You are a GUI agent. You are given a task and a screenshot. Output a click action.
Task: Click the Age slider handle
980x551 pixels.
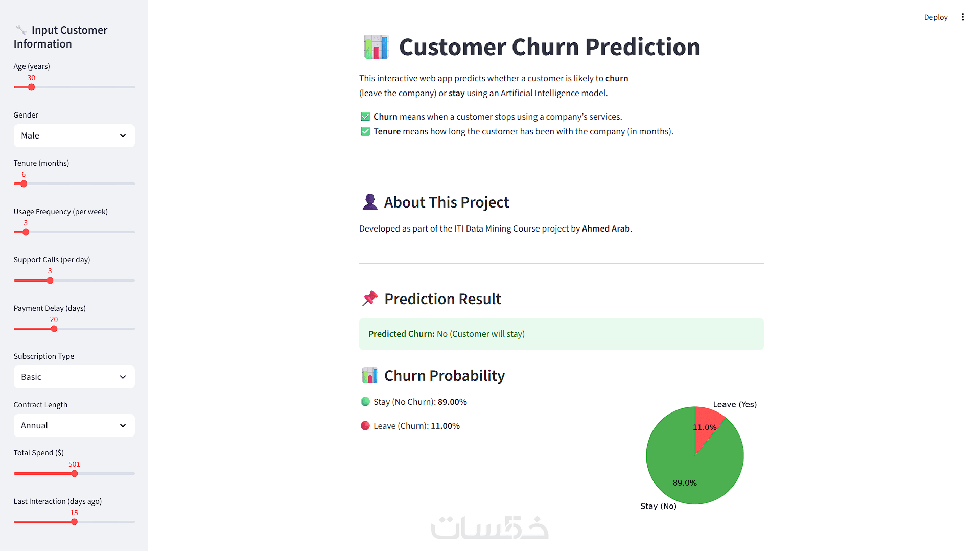(x=31, y=87)
